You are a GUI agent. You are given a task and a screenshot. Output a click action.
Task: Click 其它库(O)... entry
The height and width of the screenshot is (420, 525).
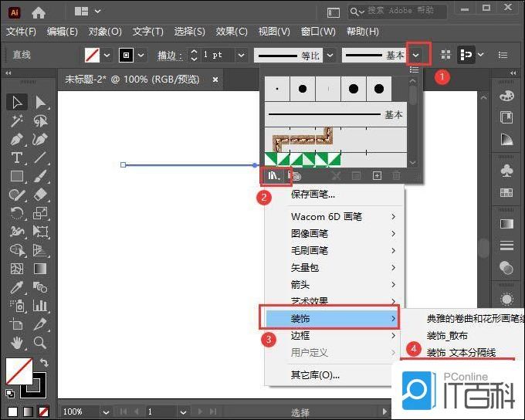click(315, 375)
